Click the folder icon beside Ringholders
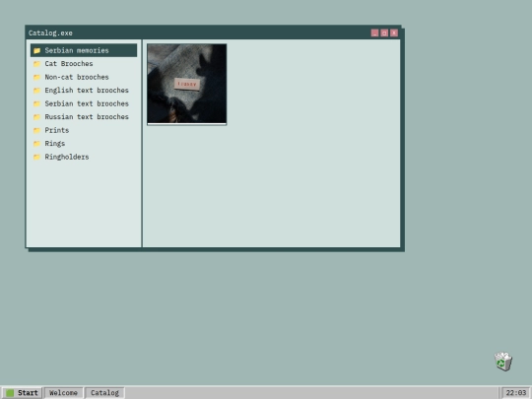Viewport: 532px width, 399px height. (x=36, y=157)
